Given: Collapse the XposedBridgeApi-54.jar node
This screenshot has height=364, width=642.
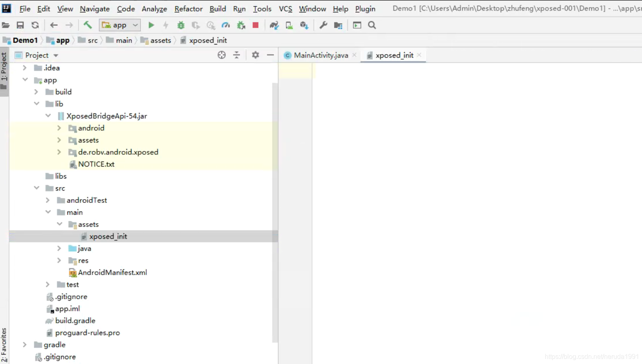Looking at the screenshot, I should (48, 116).
